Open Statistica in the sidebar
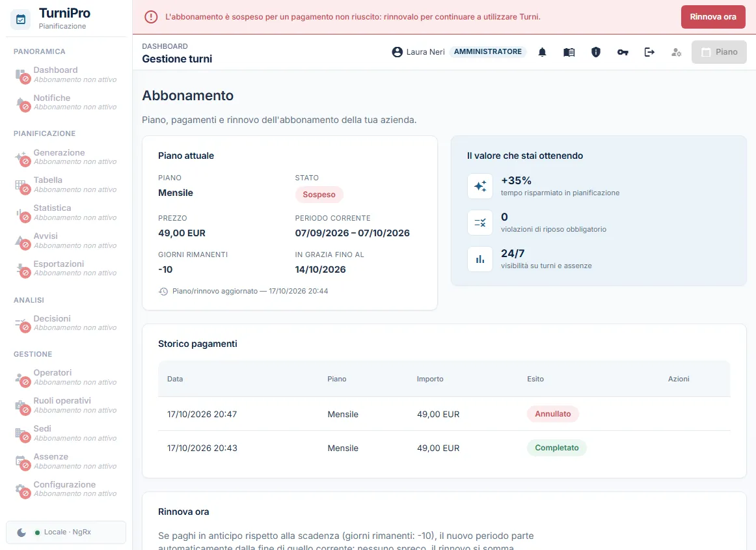The image size is (756, 550). click(x=66, y=213)
